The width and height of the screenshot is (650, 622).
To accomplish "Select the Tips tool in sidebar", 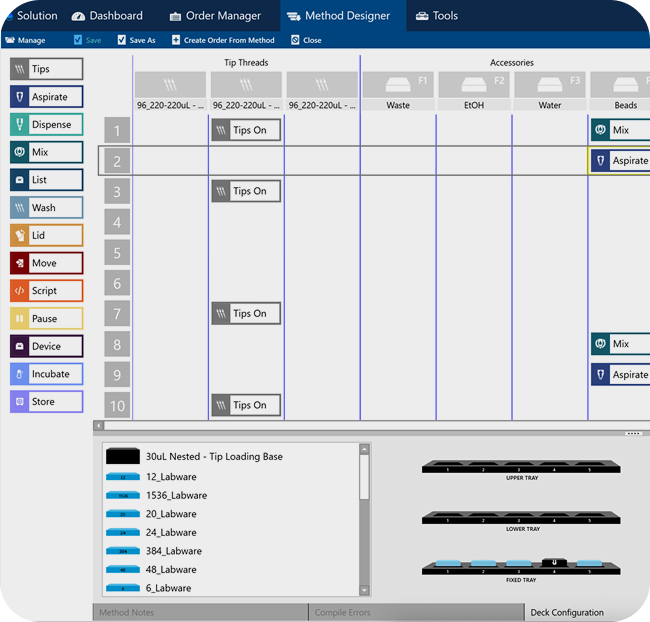I will (x=46, y=69).
